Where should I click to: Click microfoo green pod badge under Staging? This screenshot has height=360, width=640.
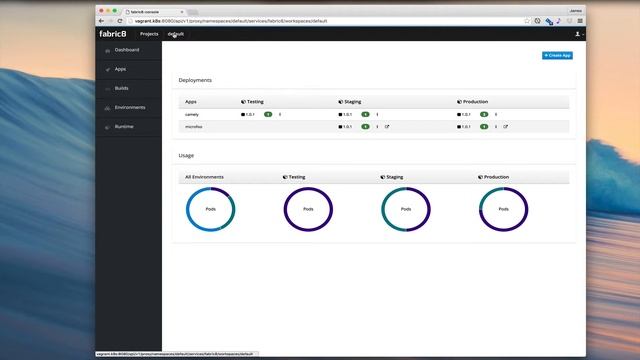click(365, 127)
